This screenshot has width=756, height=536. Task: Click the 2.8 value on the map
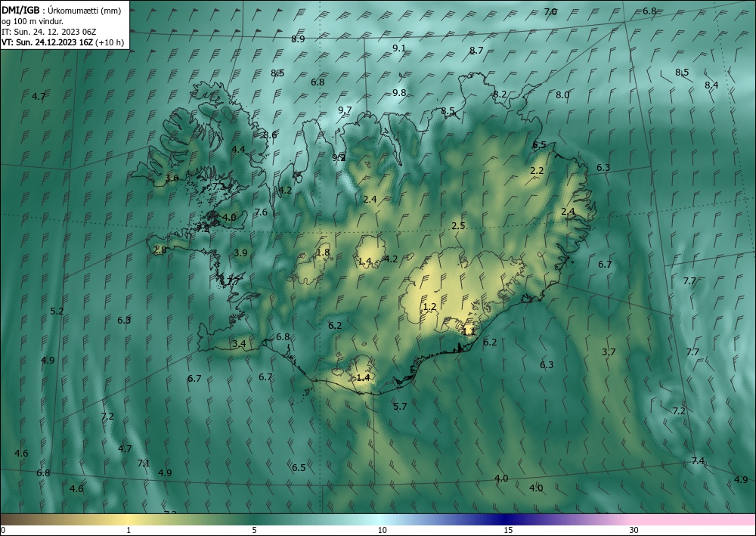coord(160,250)
